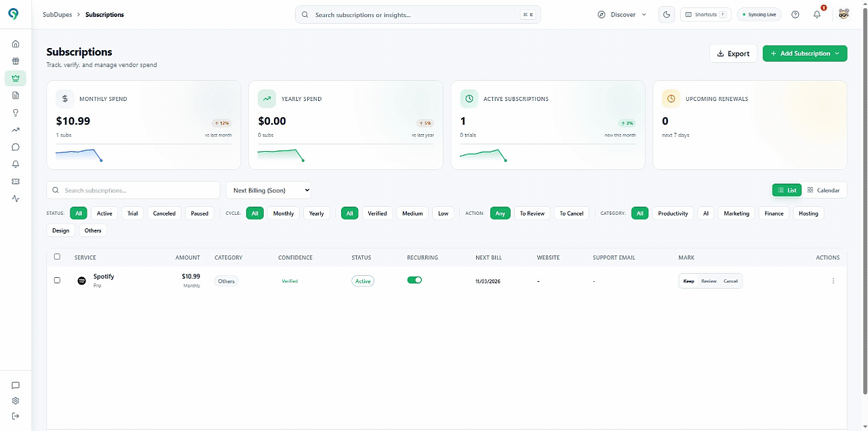The height and width of the screenshot is (431, 868).
Task: Open the Next Billing sort dropdown
Action: (269, 190)
